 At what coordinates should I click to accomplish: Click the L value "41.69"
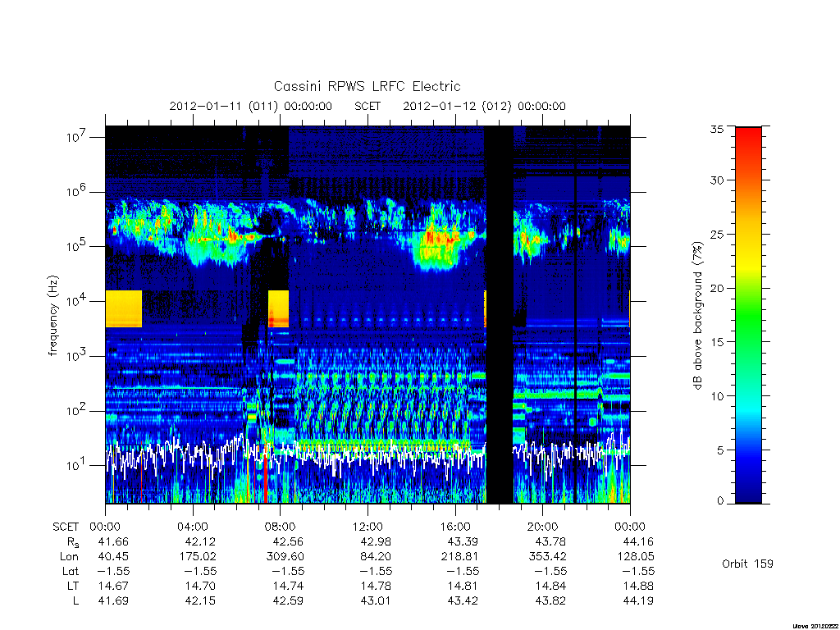(x=113, y=601)
